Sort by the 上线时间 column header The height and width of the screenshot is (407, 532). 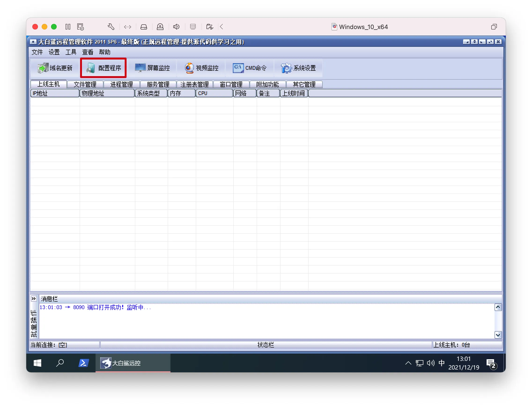click(294, 93)
